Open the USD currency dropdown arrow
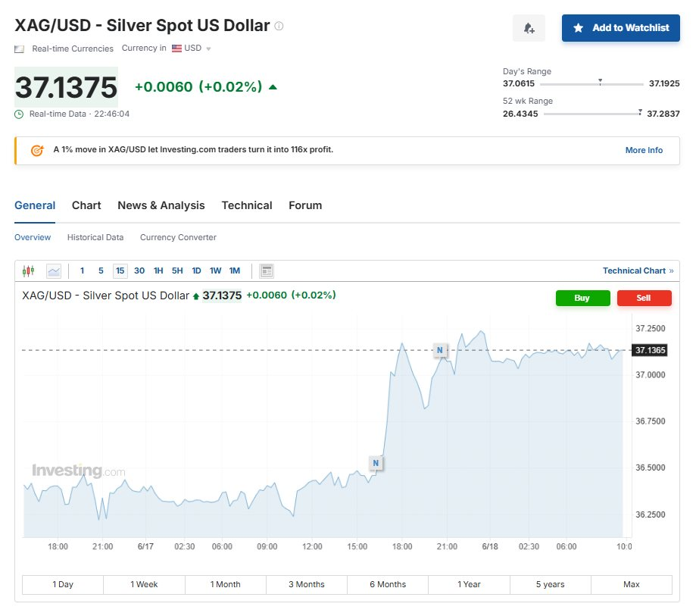 point(208,48)
